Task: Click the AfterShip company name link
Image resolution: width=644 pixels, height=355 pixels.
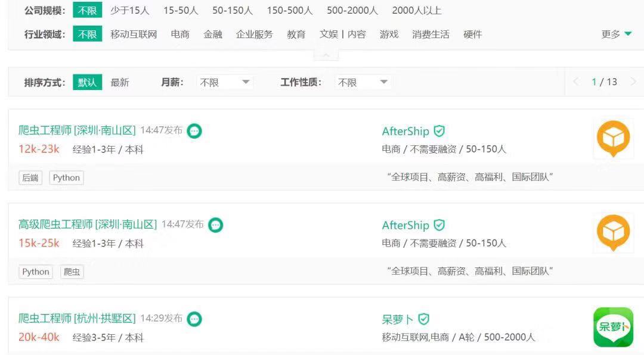Action: (x=405, y=131)
